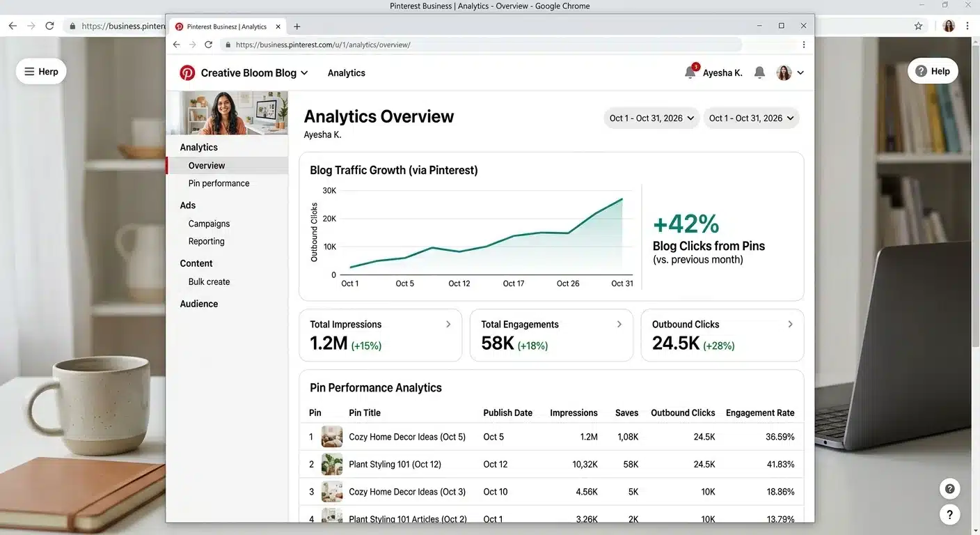Open the front window's three-dot browser menu
Image resolution: width=980 pixels, height=535 pixels.
[804, 45]
